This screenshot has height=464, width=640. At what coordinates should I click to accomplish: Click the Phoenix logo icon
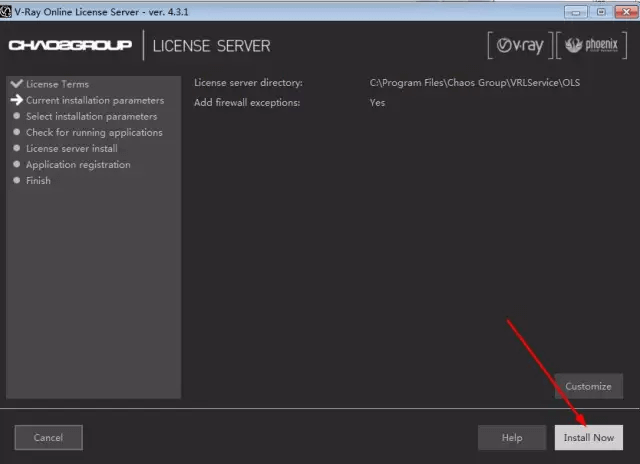click(x=591, y=45)
